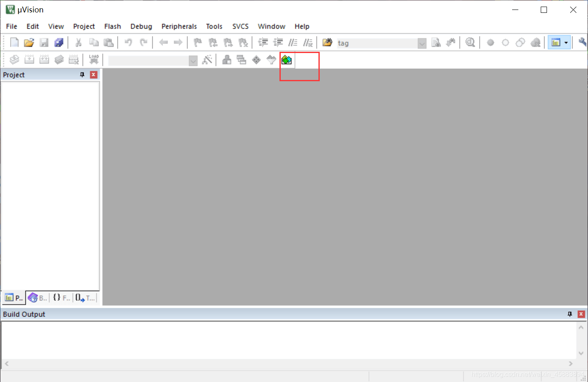
Task: Open the Peripherals menu
Action: coord(179,26)
